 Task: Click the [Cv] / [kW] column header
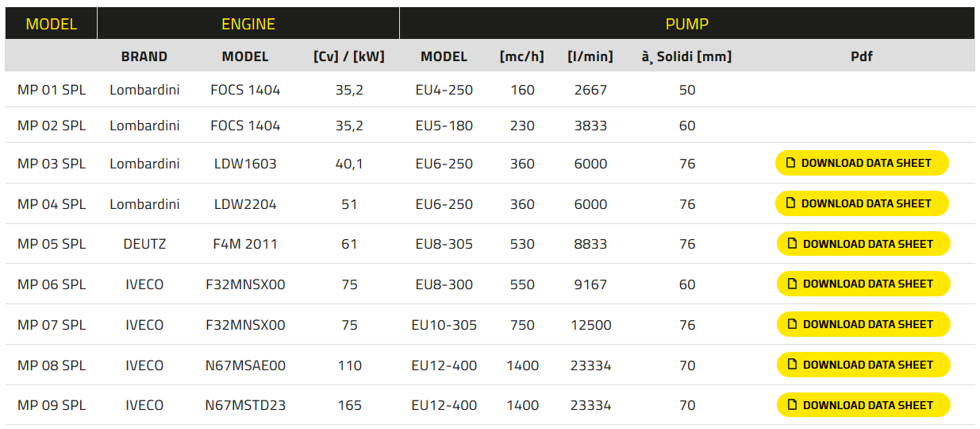coord(349,56)
